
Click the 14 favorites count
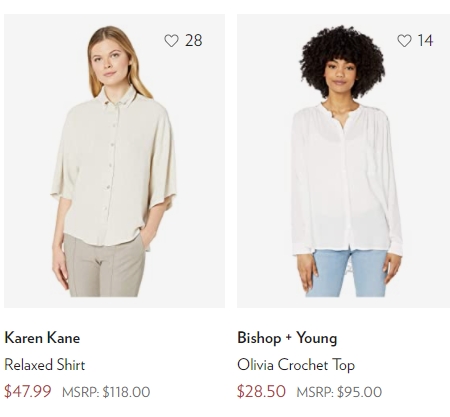pyautogui.click(x=425, y=41)
